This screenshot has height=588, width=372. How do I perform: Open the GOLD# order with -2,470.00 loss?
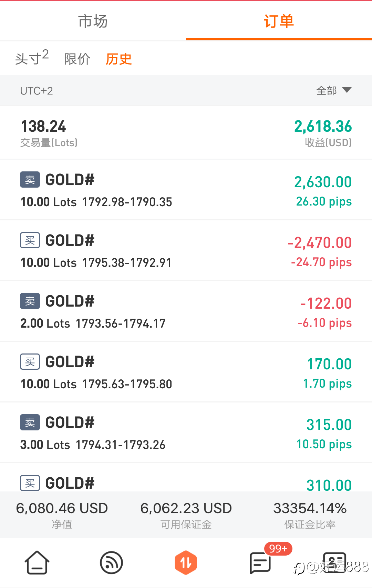[186, 250]
